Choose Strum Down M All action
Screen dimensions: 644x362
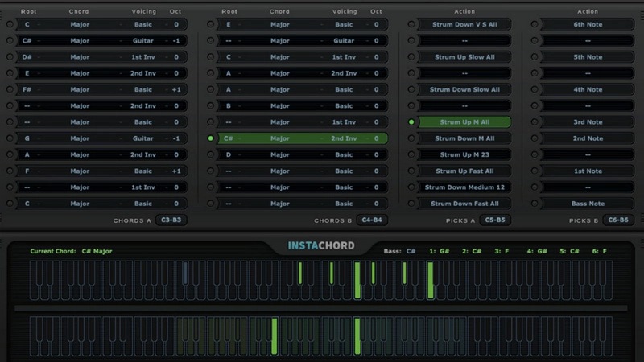click(x=464, y=138)
